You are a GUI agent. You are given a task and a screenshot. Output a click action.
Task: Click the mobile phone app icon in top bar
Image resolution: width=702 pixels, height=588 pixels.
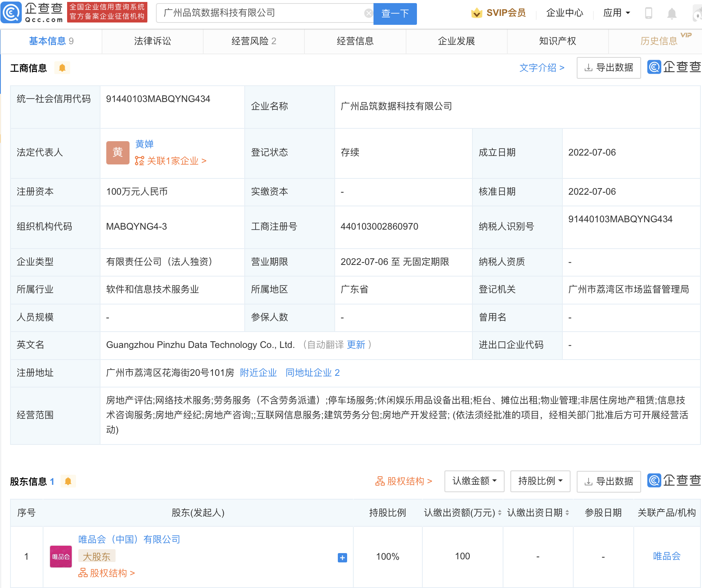pos(648,13)
